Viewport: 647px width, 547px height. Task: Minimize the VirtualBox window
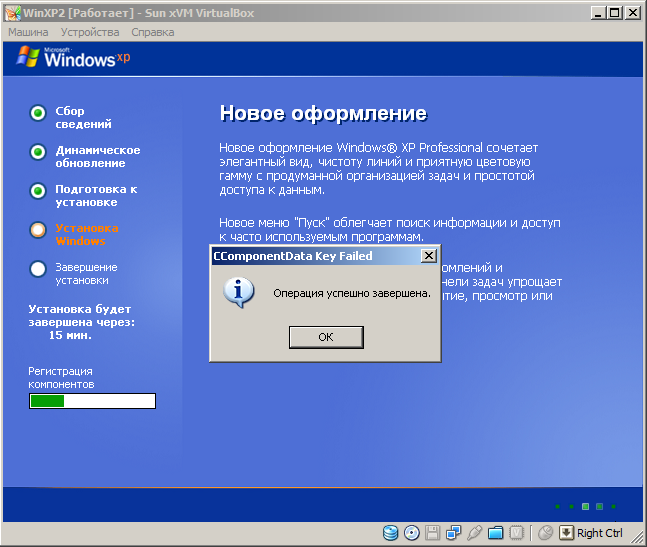point(598,13)
